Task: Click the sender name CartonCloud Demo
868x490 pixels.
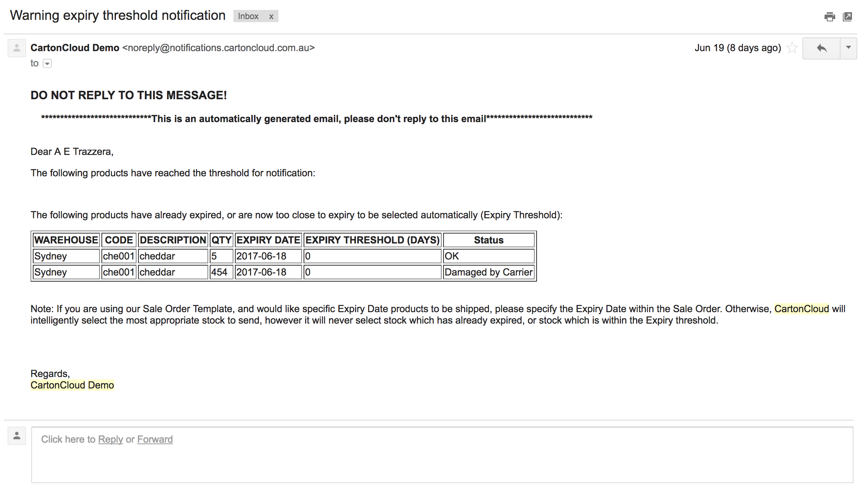Action: coord(75,48)
